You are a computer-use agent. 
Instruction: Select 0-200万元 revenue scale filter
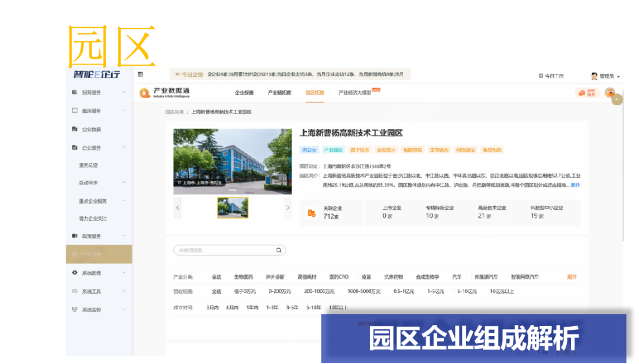[x=279, y=292]
